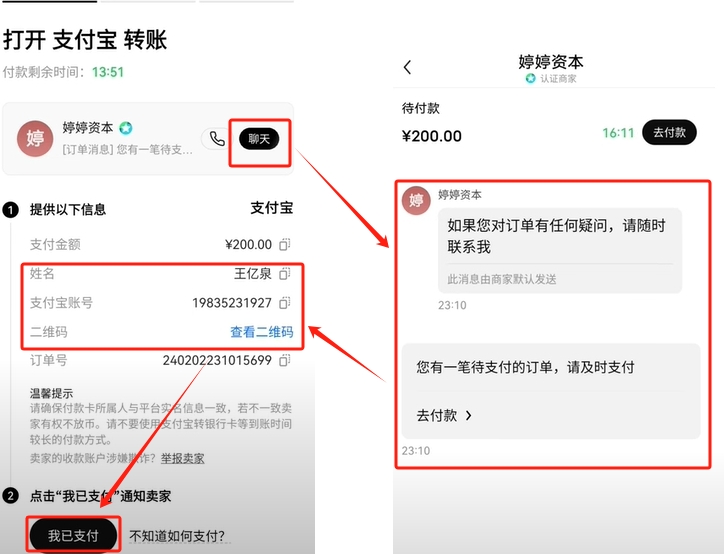Tap the 我已支付 button
This screenshot has width=725, height=554.
[x=74, y=535]
